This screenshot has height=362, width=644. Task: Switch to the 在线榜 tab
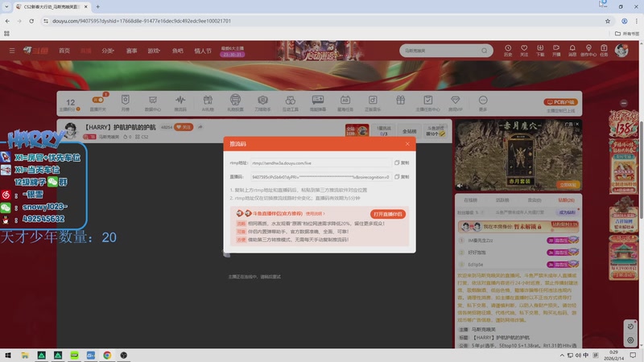pos(470,200)
